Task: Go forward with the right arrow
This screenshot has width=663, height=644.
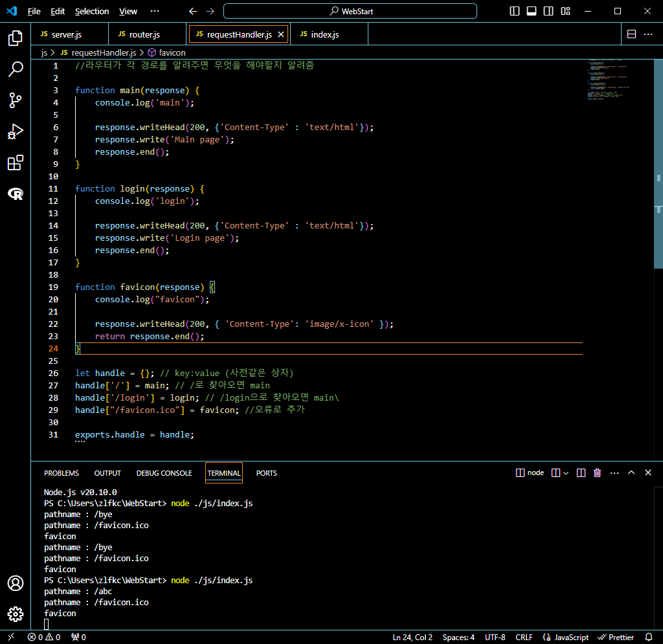Action: click(x=210, y=12)
